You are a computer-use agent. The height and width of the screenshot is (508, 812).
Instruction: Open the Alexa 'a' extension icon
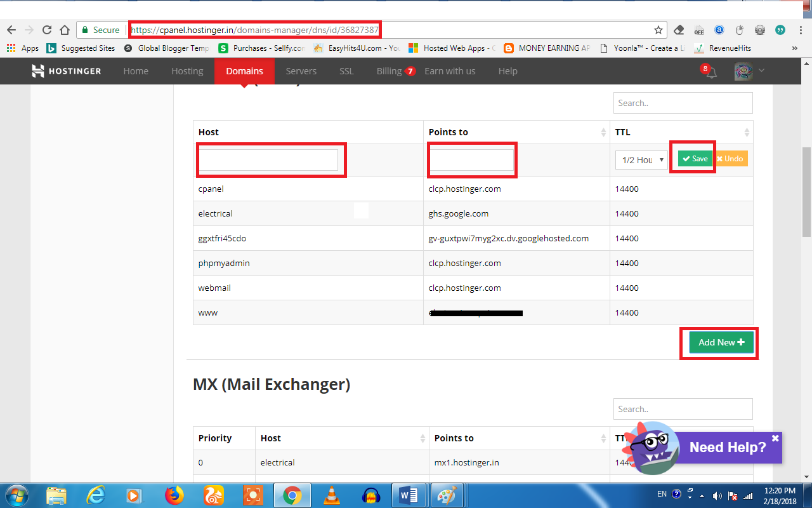click(x=719, y=30)
